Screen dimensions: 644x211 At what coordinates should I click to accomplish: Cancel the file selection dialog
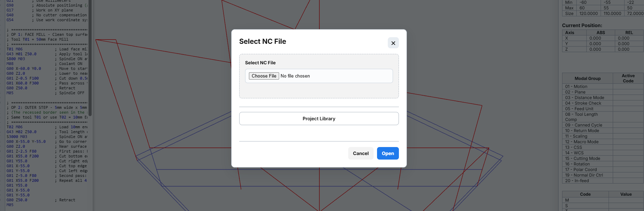(x=361, y=153)
